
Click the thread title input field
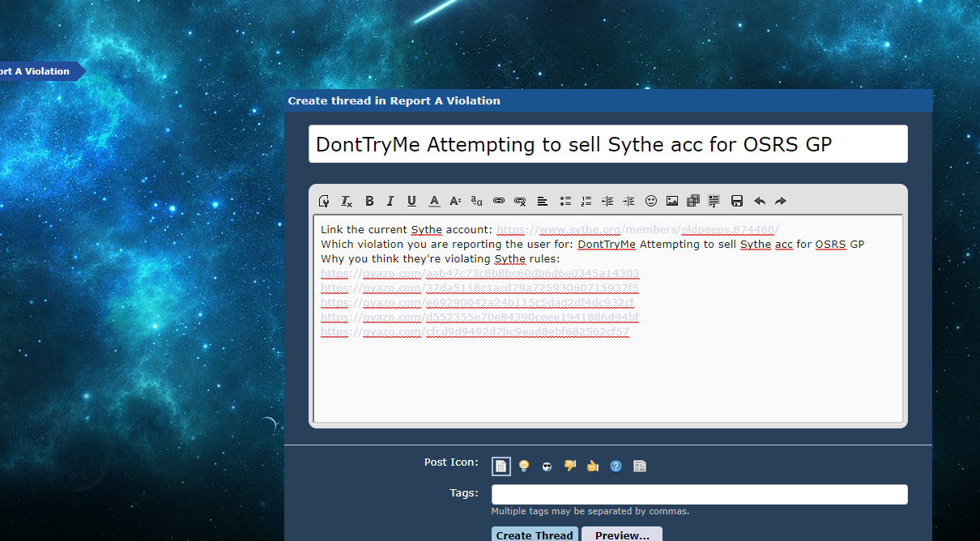[x=608, y=144]
